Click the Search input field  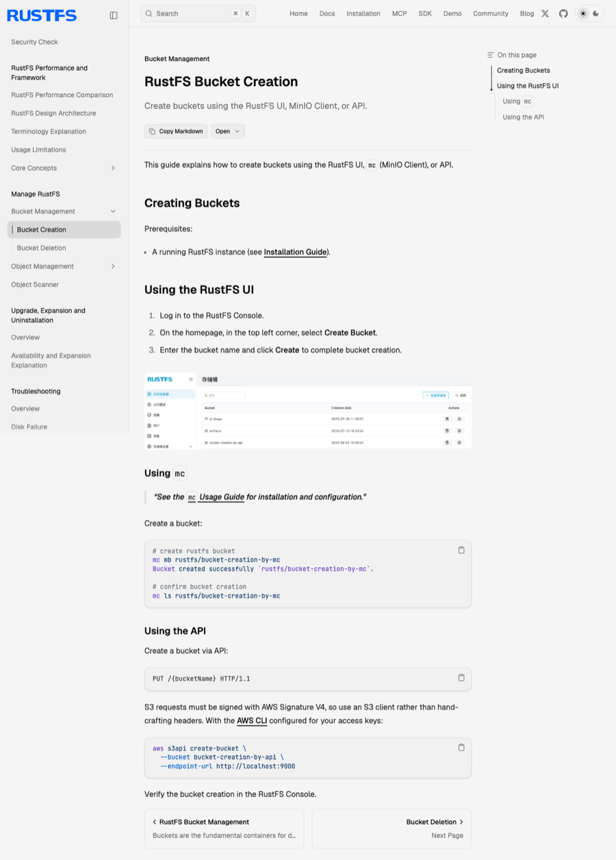click(198, 14)
